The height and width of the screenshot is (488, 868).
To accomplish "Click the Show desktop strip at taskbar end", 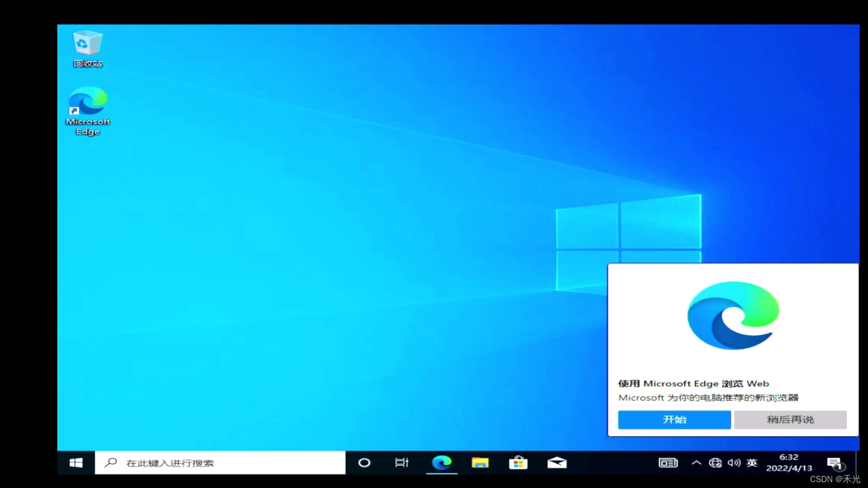I will pyautogui.click(x=857, y=463).
